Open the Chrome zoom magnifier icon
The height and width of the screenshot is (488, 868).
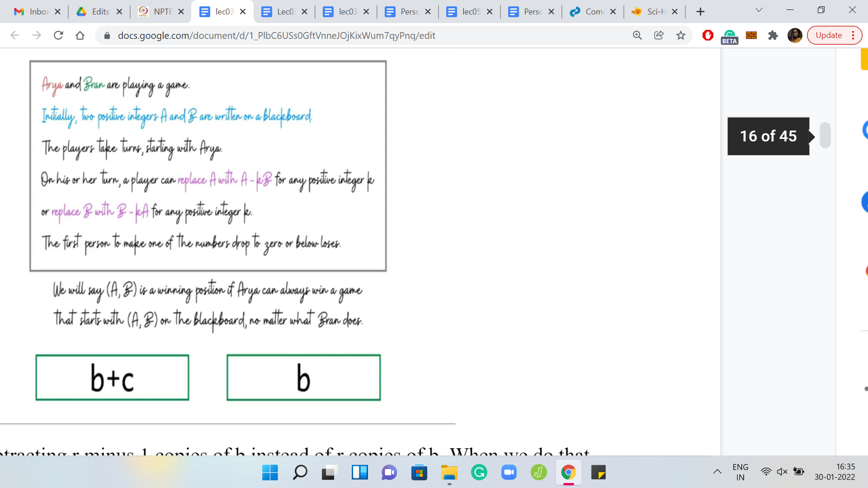pos(637,35)
